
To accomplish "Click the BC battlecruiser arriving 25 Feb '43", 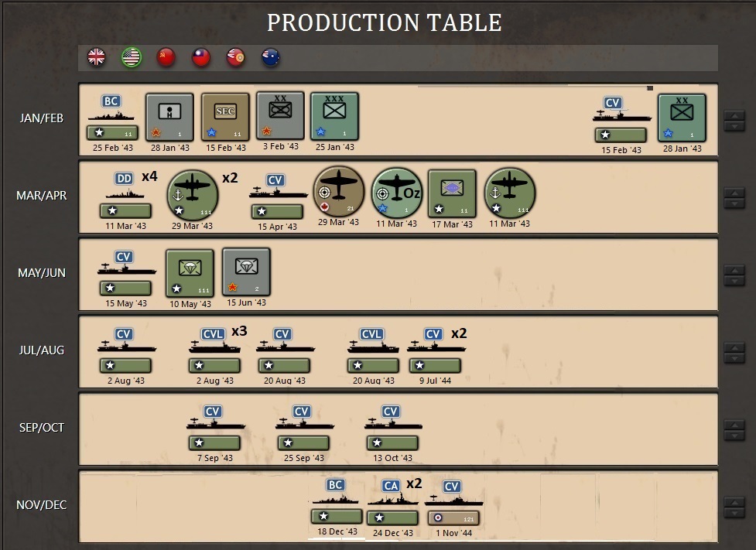I will pos(112,117).
